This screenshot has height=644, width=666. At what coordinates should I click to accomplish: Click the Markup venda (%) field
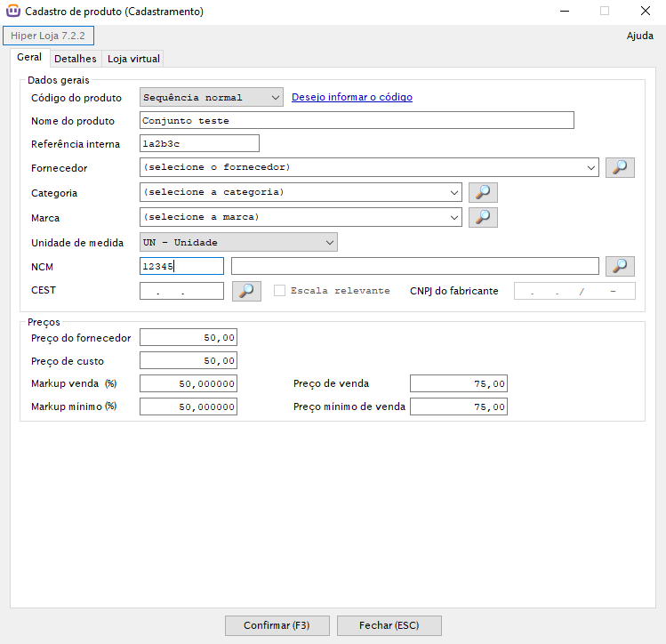click(x=189, y=383)
